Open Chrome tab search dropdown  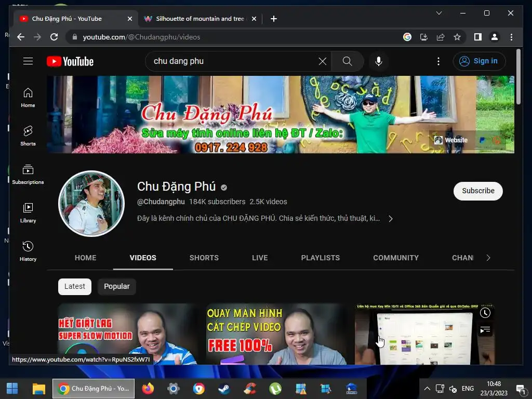(438, 13)
